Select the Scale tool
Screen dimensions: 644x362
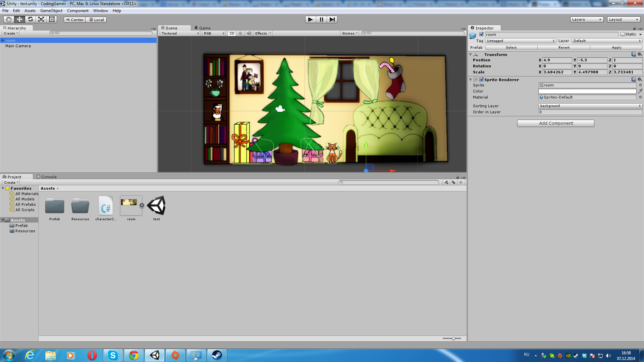click(x=41, y=19)
